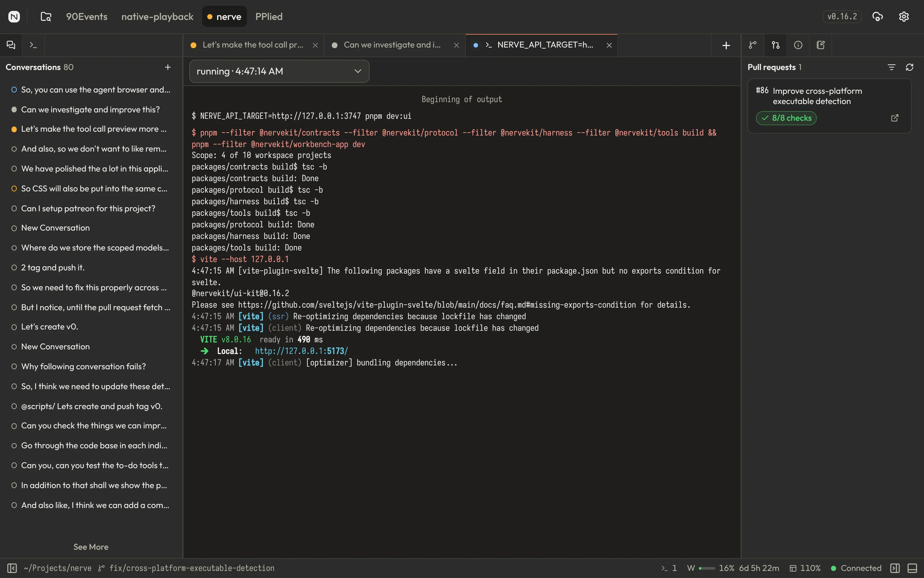The height and width of the screenshot is (578, 924).
Task: Click See More conversations
Action: (x=91, y=547)
